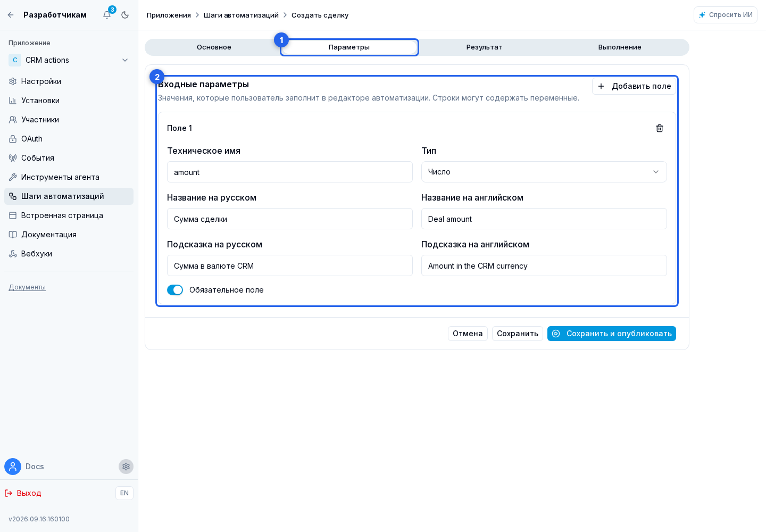Switch to the Выполнение tab
This screenshot has width=766, height=532.
pos(620,47)
